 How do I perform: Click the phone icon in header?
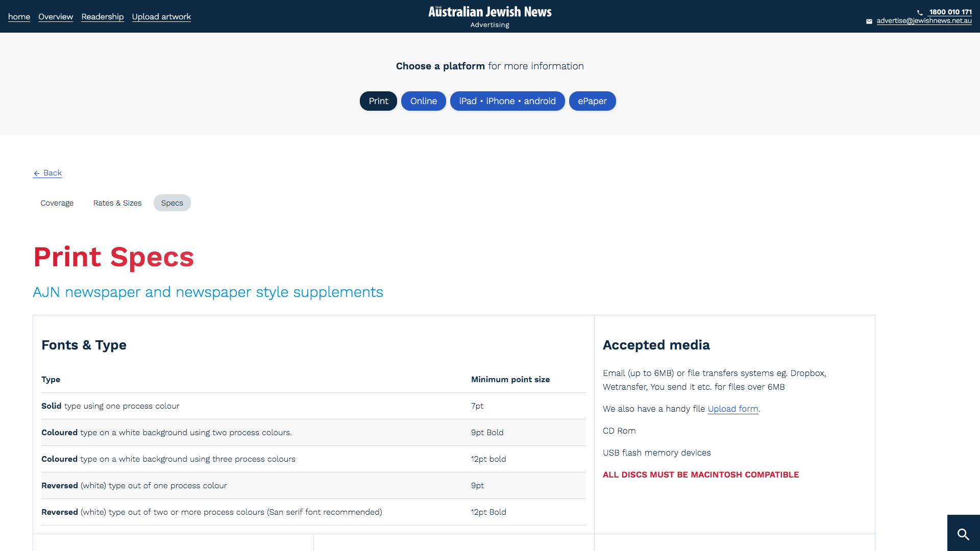(x=920, y=13)
